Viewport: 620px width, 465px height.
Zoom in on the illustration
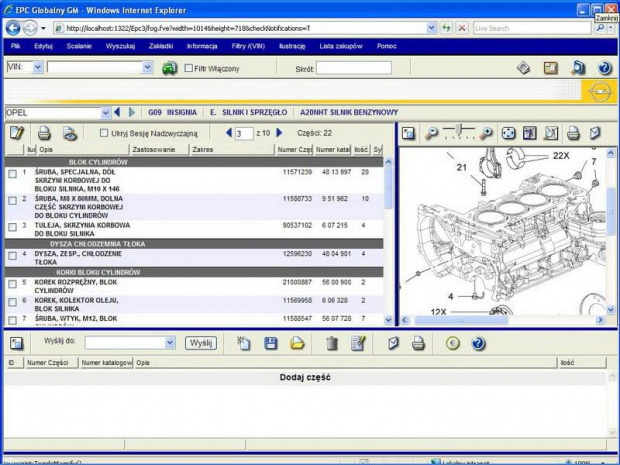[486, 134]
